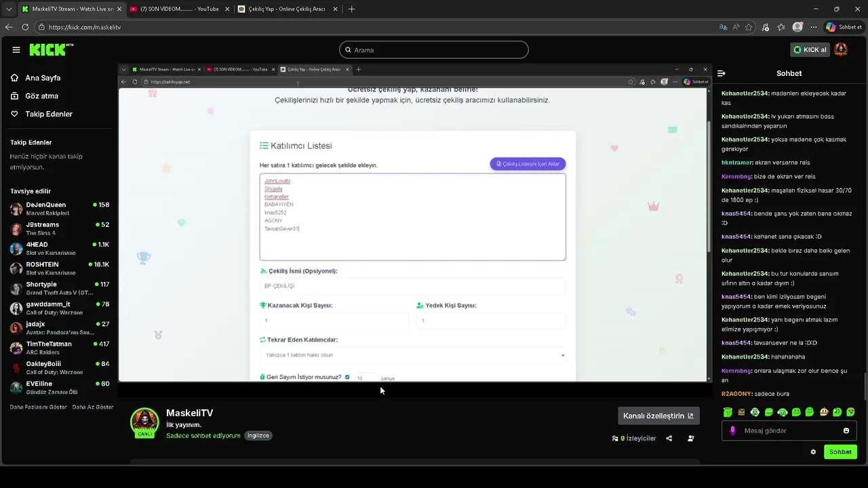This screenshot has height=488, width=868.
Task: Open browser profile avatar icon
Action: pyautogui.click(x=797, y=27)
